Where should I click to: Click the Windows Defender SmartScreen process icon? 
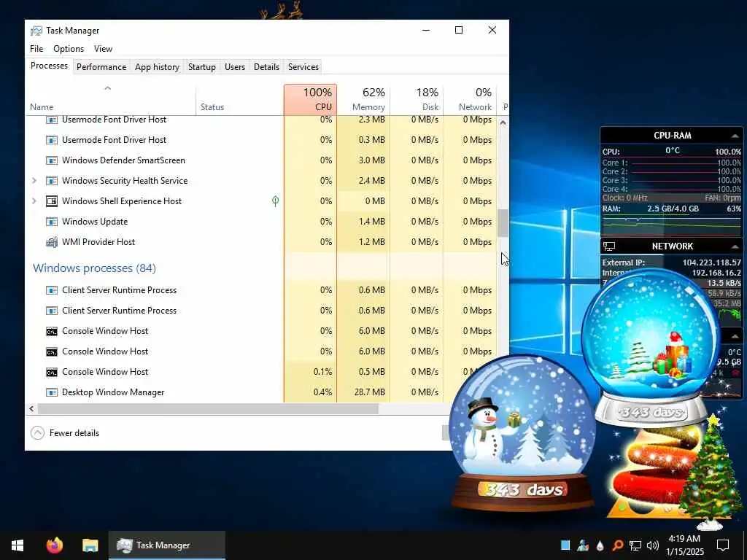pos(52,160)
